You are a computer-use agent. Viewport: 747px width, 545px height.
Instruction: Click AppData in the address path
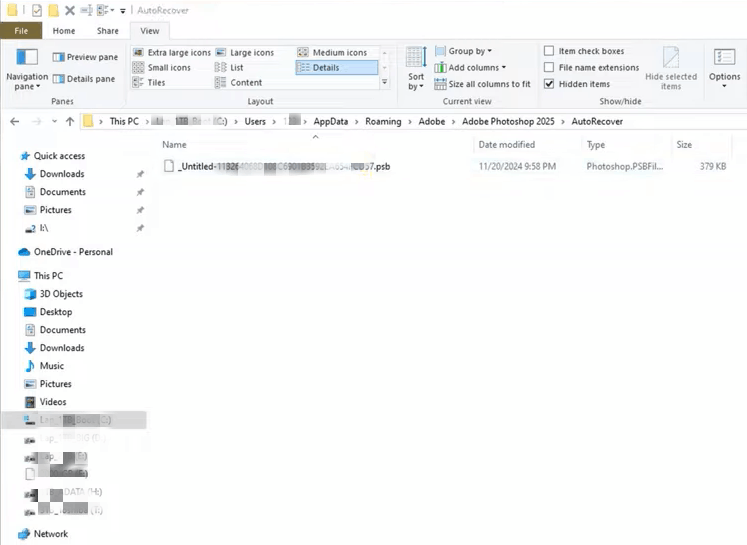pos(331,121)
